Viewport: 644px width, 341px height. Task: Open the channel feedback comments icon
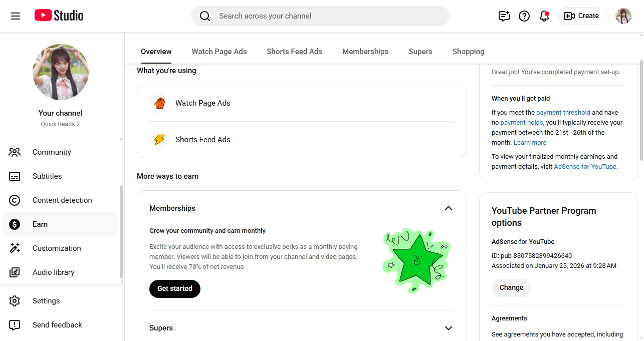point(504,16)
